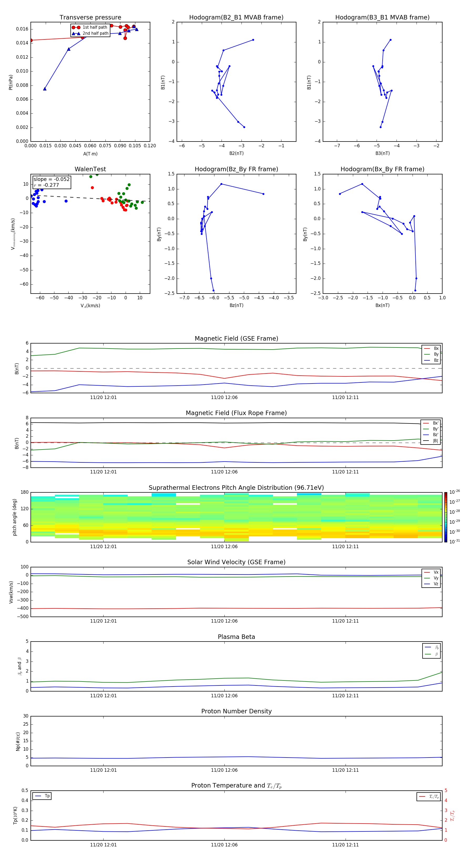Click the 'V_remaining(km/s)' y-axis label
Image resolution: width=473 pixels, height=868 pixels.
13,234
